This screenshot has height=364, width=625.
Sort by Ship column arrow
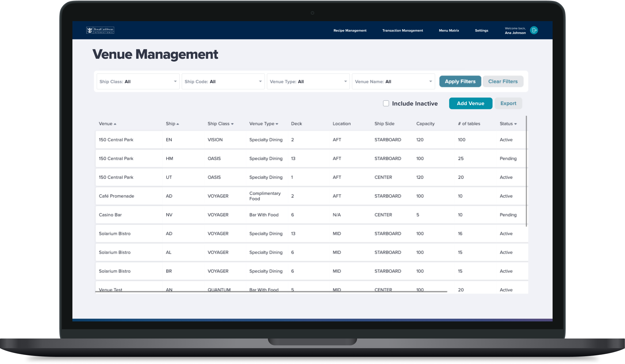pyautogui.click(x=178, y=124)
